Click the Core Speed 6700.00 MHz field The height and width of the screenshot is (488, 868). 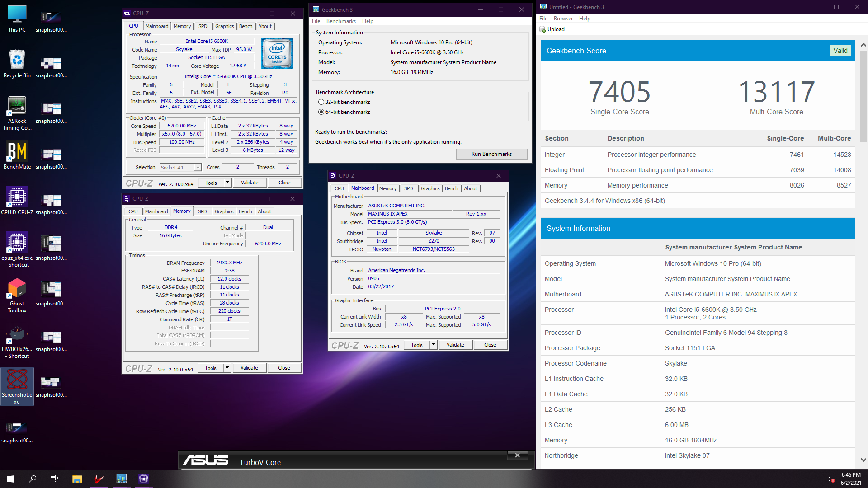(182, 126)
